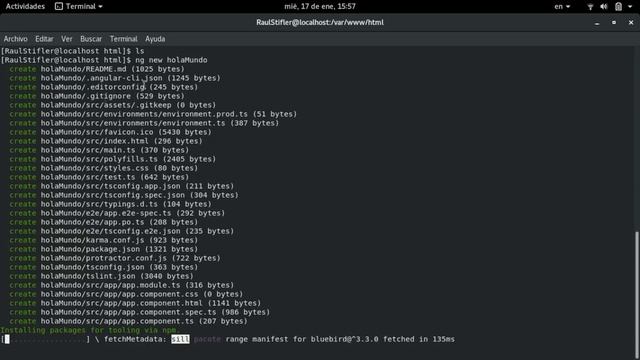640x360 pixels.
Task: Click the app.component.css line
Action: click(126, 293)
